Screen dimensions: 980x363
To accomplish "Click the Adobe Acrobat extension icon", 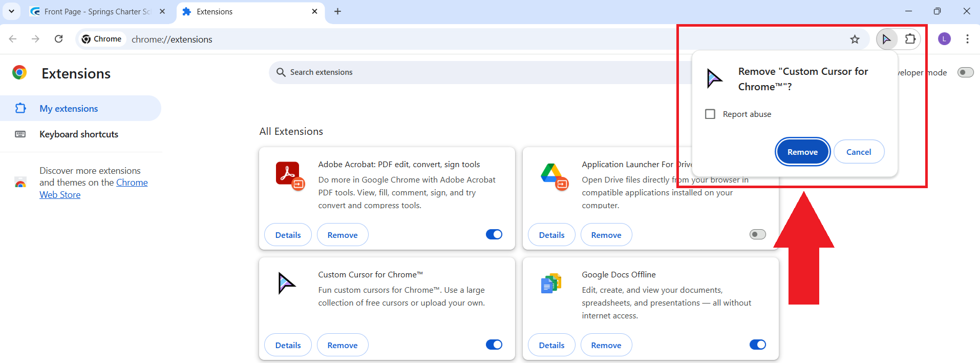I will click(x=288, y=174).
